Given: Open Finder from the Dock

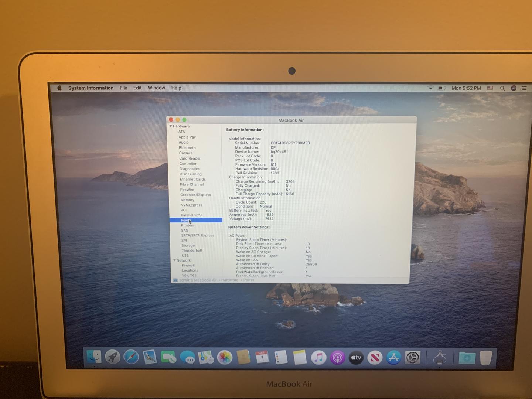Looking at the screenshot, I should (x=94, y=357).
